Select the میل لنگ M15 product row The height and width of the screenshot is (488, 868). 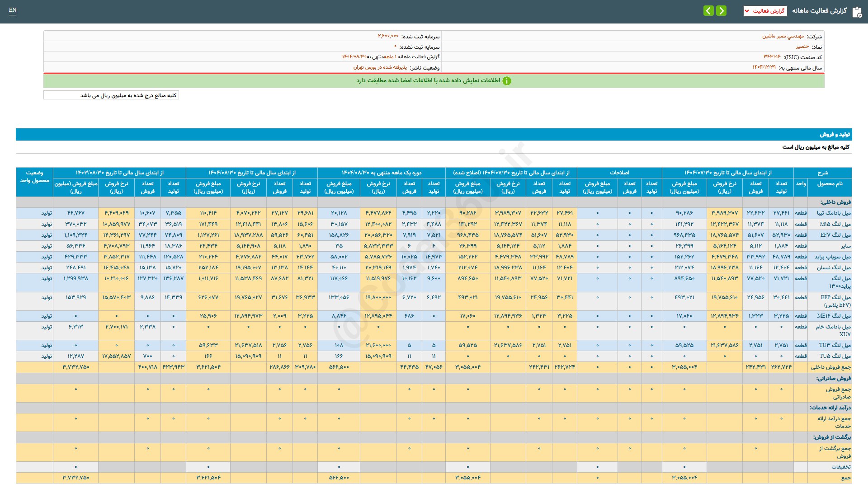(835, 224)
